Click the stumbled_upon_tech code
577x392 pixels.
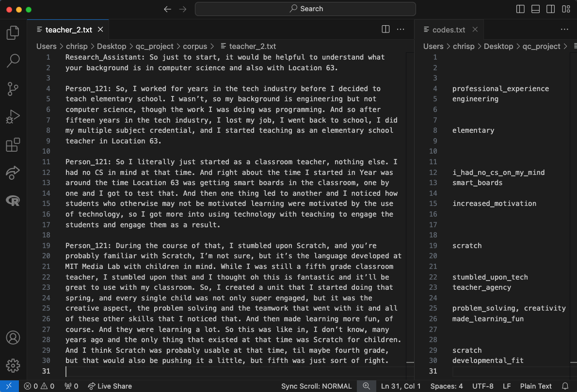490,277
